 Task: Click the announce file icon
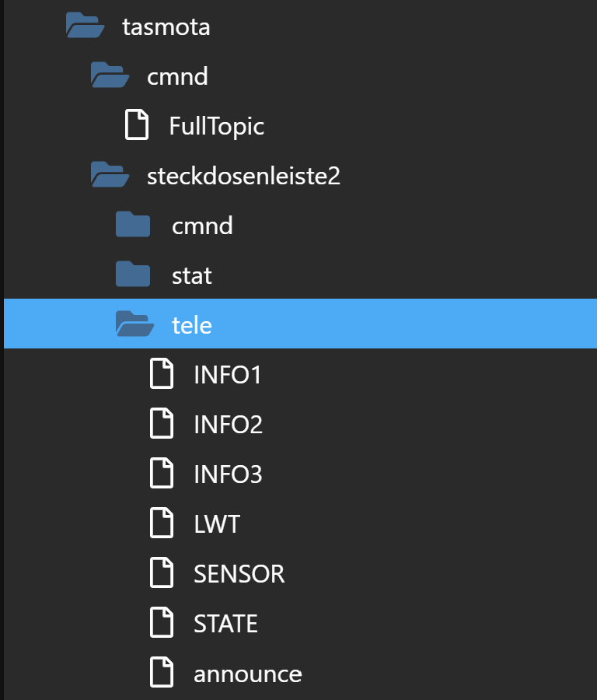coord(161,673)
